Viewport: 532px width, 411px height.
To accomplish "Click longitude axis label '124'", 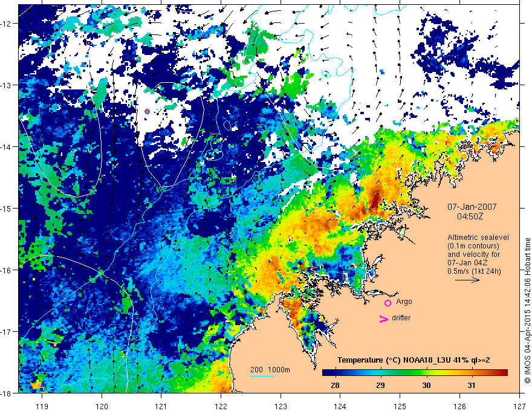I will pos(340,406).
